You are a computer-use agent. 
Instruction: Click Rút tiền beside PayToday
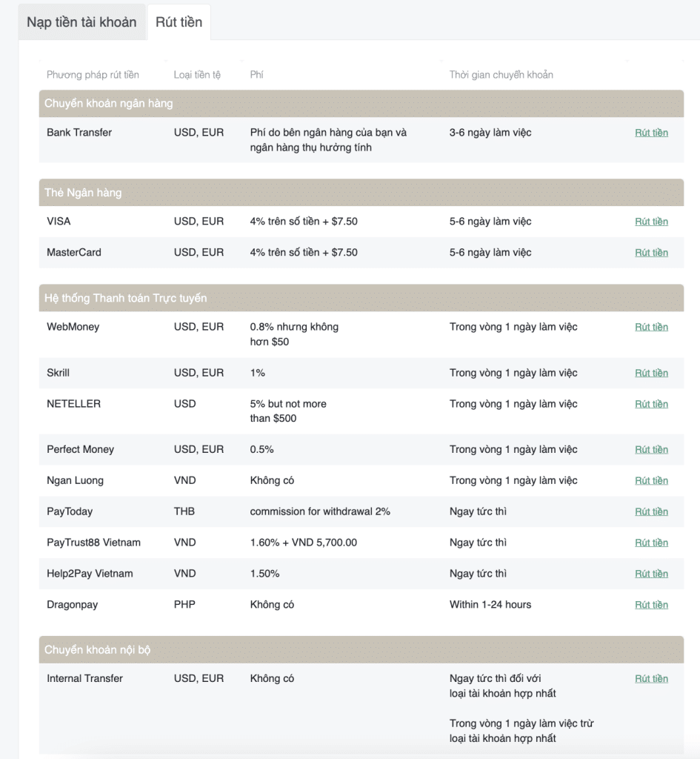point(652,511)
